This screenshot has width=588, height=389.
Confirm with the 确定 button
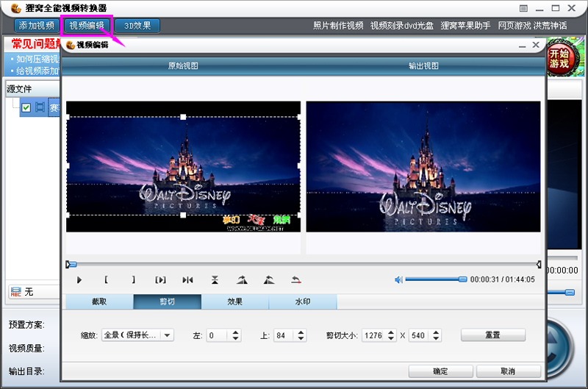tap(440, 371)
